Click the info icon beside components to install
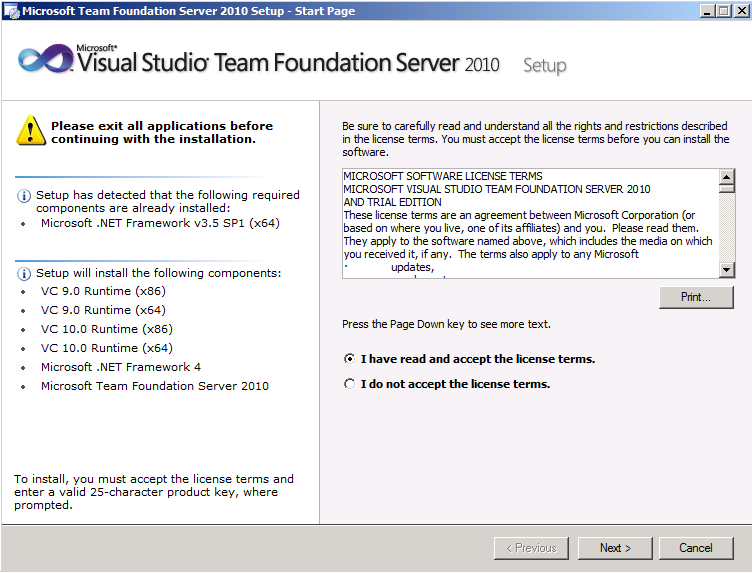752x573 pixels. [x=24, y=274]
